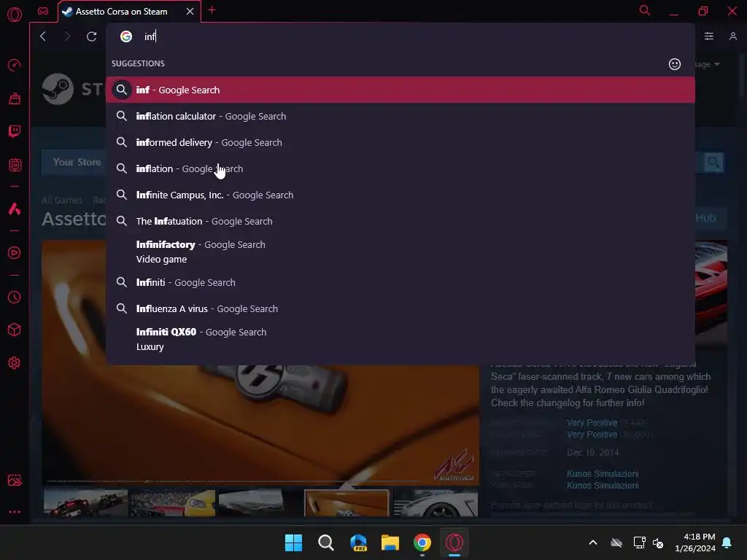
Task: Open the profile account icon
Action: point(733,36)
